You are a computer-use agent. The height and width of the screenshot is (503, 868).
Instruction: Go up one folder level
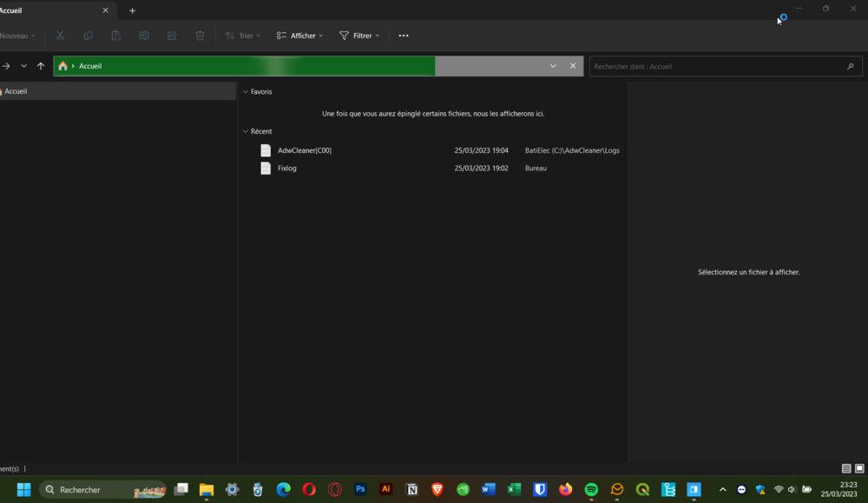point(41,66)
